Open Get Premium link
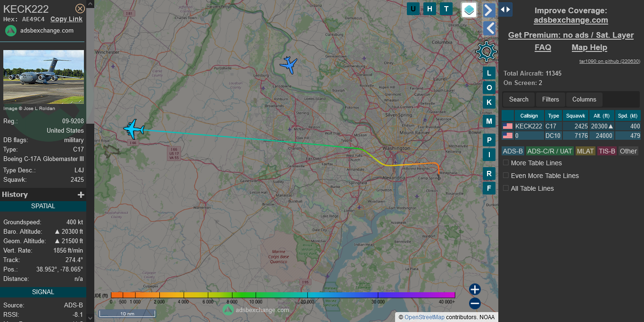 click(571, 35)
